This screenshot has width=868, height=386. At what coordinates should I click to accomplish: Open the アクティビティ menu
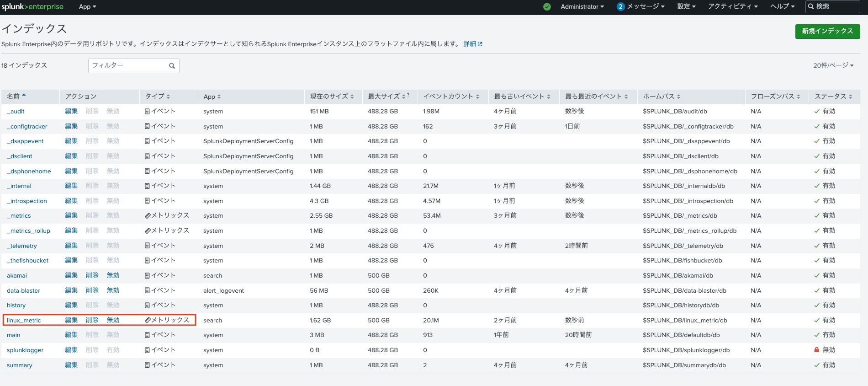[733, 6]
